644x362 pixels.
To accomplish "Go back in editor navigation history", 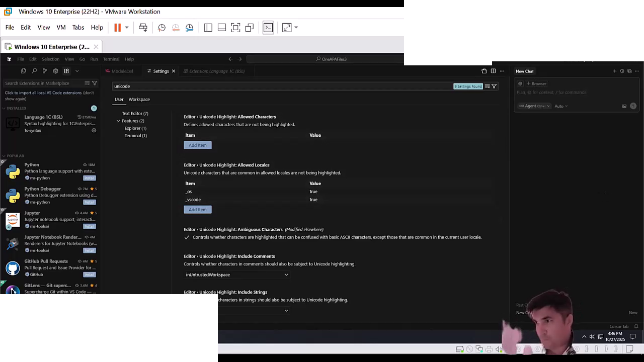I will tap(230, 59).
